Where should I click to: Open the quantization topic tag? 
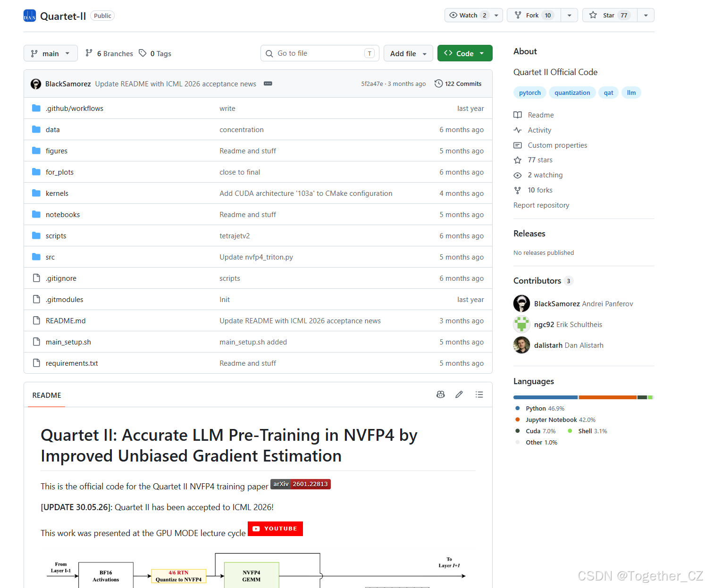click(572, 92)
